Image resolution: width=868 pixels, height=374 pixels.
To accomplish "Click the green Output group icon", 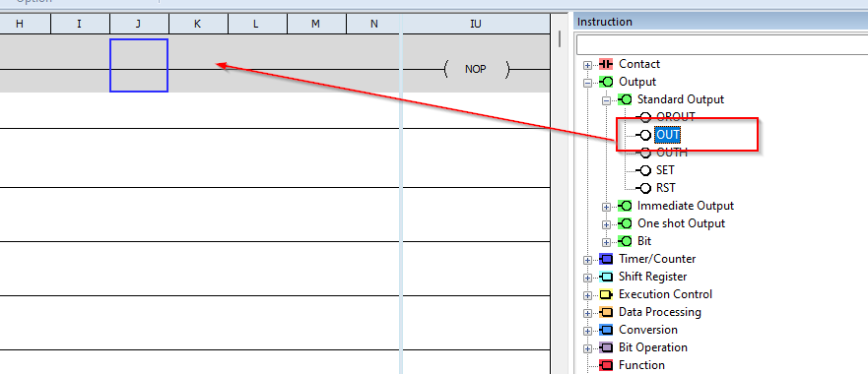I will 606,82.
